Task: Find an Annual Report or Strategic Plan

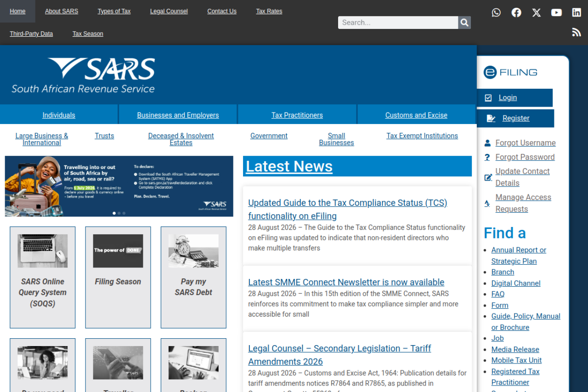Action: (519, 256)
